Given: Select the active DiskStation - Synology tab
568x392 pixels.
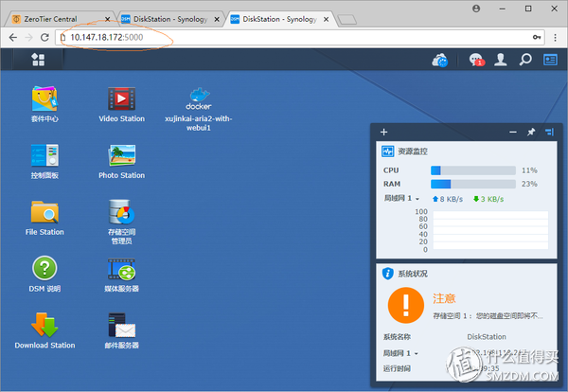Looking at the screenshot, I should [279, 19].
